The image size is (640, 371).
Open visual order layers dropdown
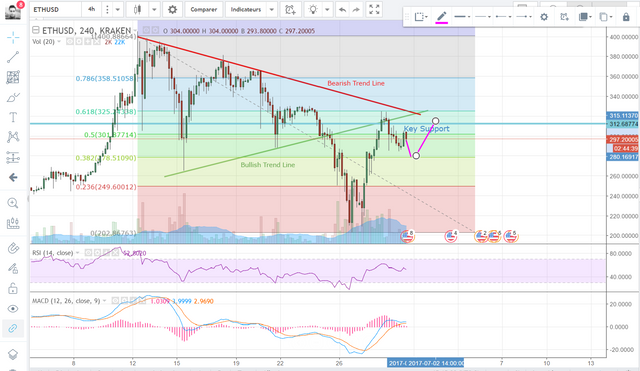click(585, 17)
